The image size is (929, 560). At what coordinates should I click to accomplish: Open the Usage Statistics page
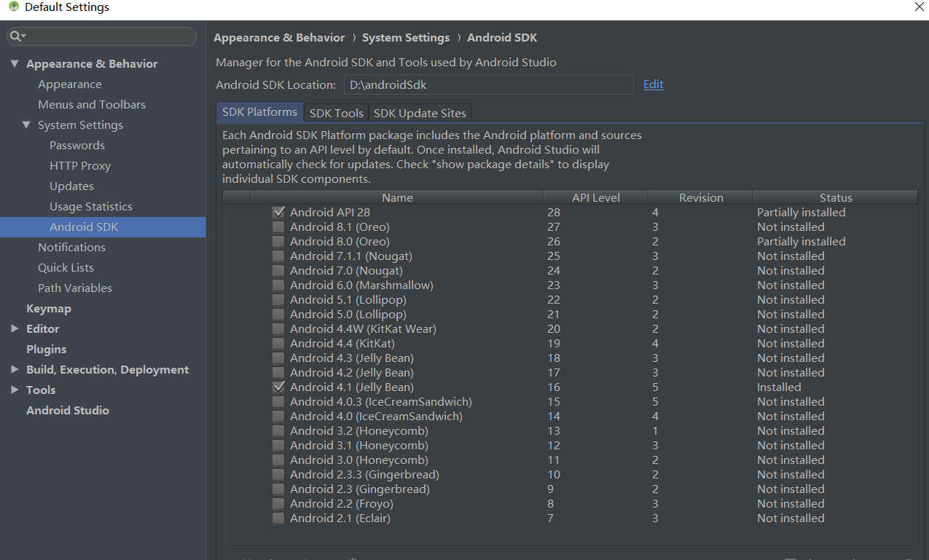pyautogui.click(x=91, y=207)
